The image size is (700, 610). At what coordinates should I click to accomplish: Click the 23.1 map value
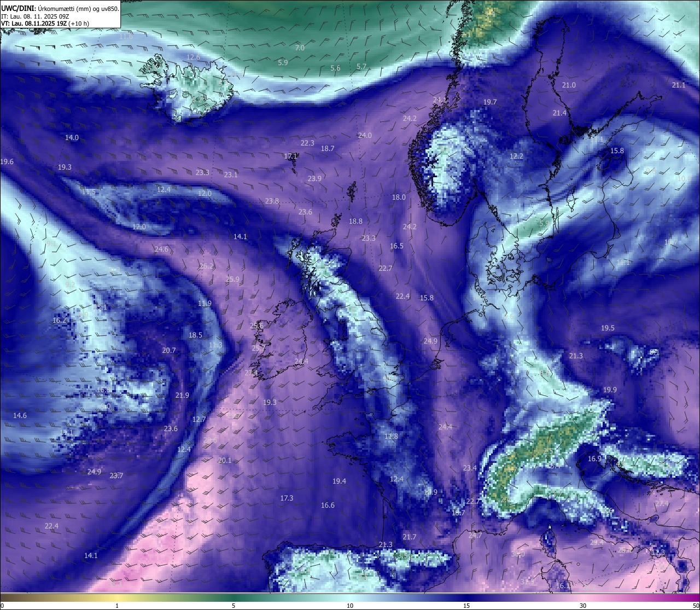[x=231, y=175]
